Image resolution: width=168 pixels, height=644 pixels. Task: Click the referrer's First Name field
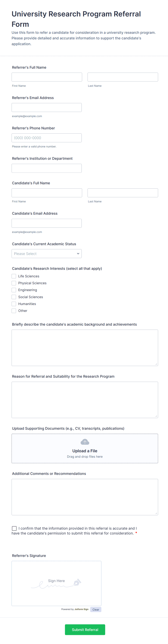click(x=47, y=77)
